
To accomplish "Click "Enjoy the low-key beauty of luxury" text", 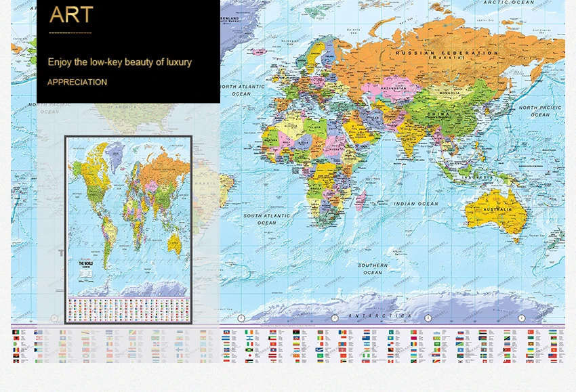I will 120,62.
